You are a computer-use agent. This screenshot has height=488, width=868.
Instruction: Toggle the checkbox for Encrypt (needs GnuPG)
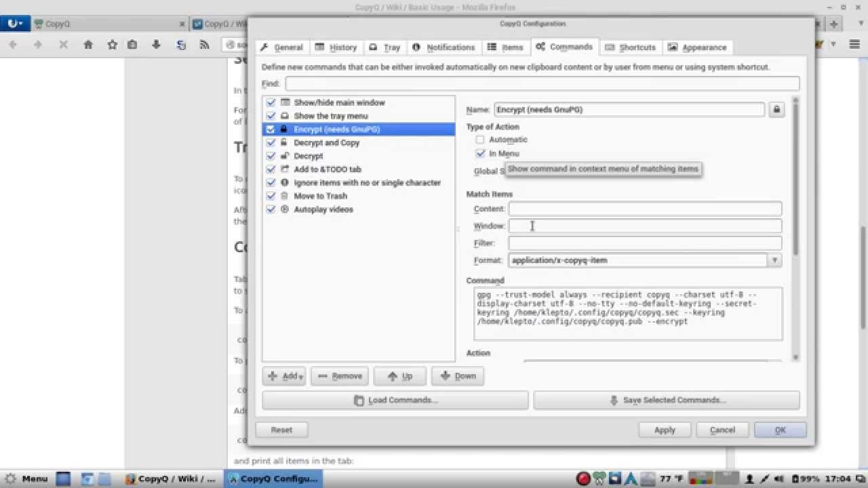[271, 129]
